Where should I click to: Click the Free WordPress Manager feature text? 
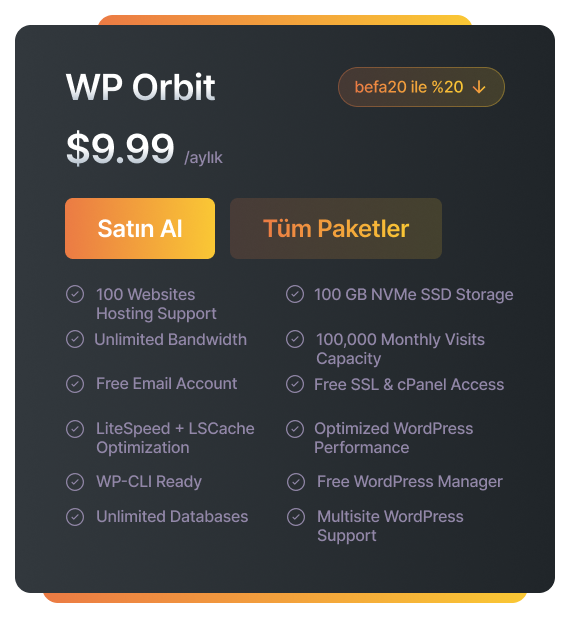click(410, 482)
